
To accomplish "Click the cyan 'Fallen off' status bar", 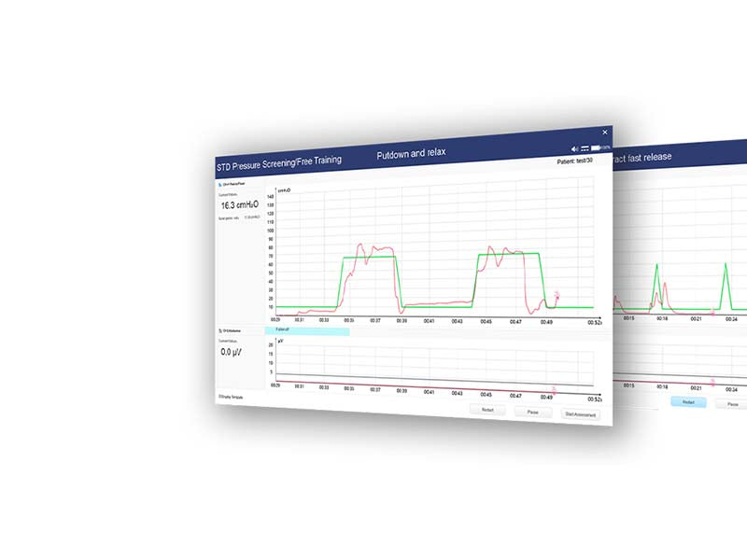I will tap(307, 331).
